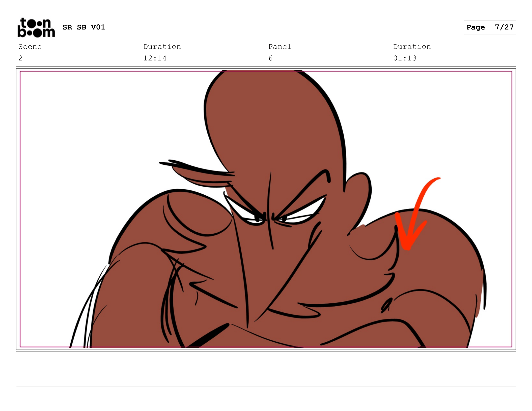Viewport: 532px width, 411px height.
Task: Click the Page 7/27 indicator box
Action: pyautogui.click(x=490, y=27)
